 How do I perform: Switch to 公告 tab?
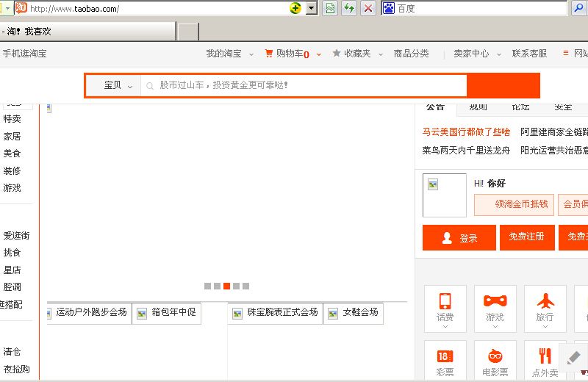click(435, 107)
